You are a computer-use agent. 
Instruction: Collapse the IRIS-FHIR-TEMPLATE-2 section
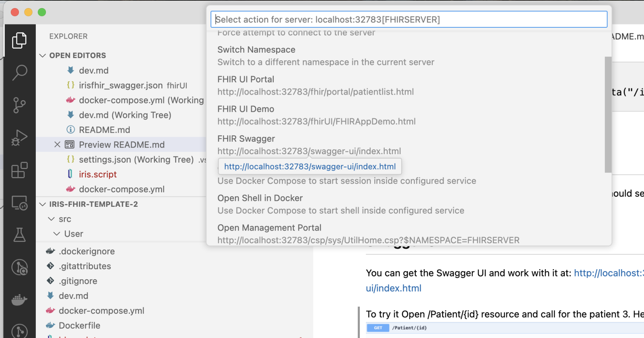coord(43,204)
